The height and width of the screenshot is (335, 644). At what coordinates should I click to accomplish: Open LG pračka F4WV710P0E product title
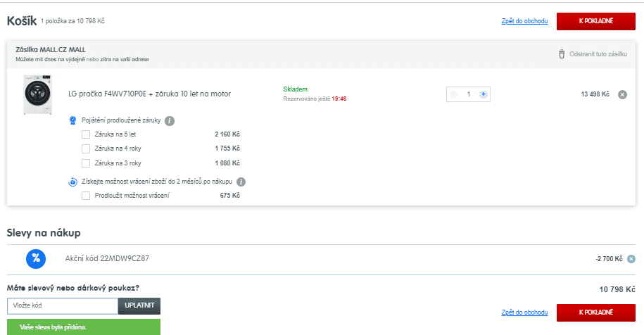point(149,94)
